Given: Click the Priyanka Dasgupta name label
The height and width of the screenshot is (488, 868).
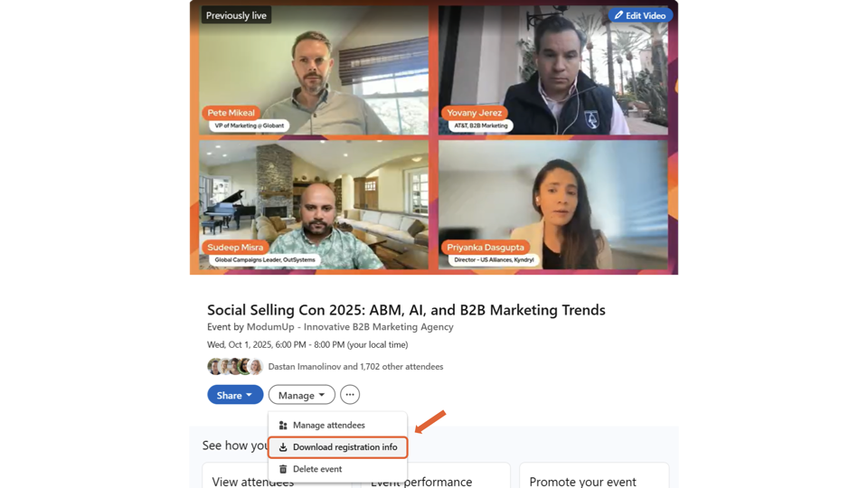Looking at the screenshot, I should click(486, 248).
